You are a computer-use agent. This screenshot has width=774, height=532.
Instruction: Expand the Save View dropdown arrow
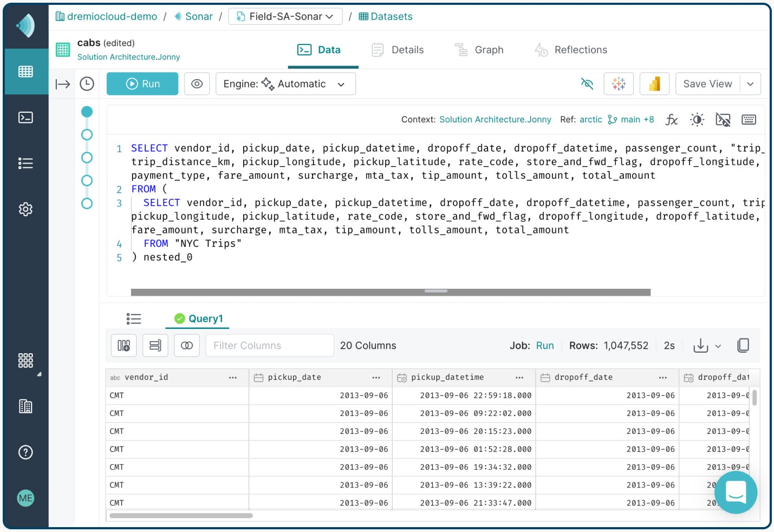751,83
